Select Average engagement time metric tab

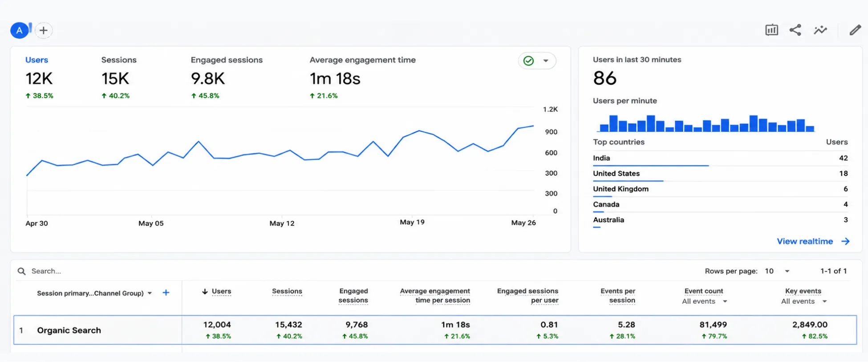[362, 77]
